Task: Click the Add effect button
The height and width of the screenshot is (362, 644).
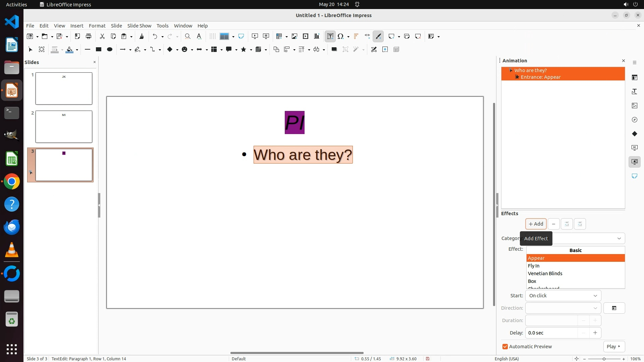Action: point(536,224)
